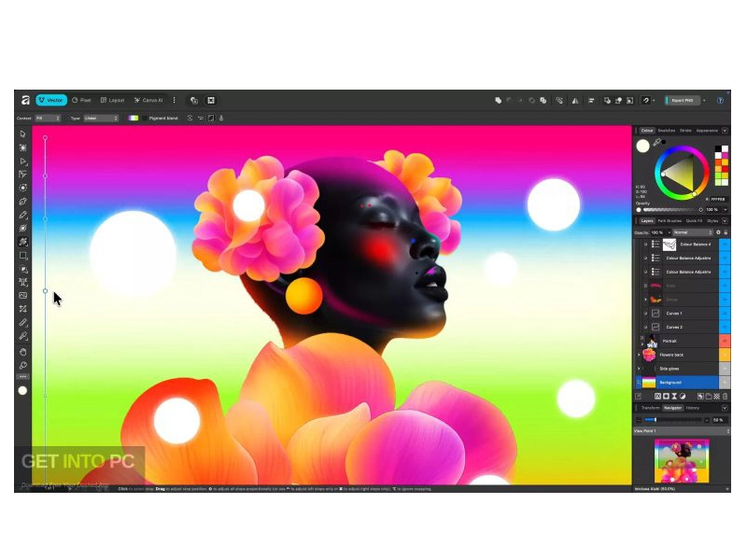The image size is (747, 560).
Task: Click the Export PNG button
Action: click(681, 100)
